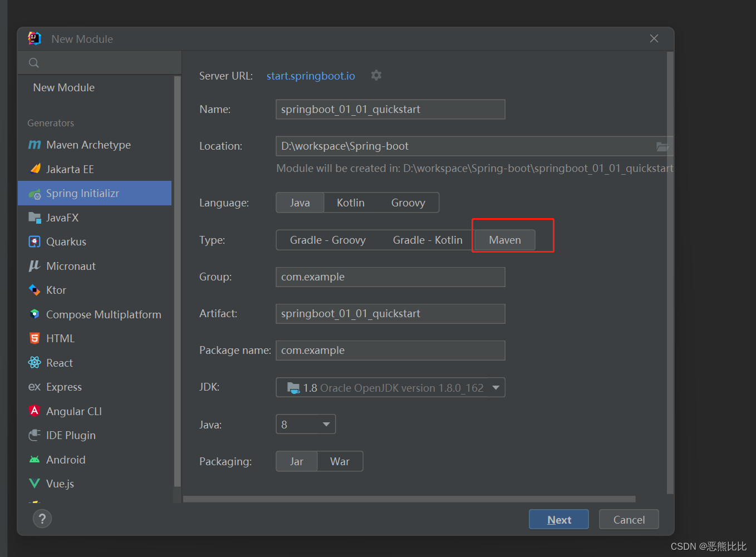Open start.springboot.io server link
The width and height of the screenshot is (756, 557).
click(311, 76)
